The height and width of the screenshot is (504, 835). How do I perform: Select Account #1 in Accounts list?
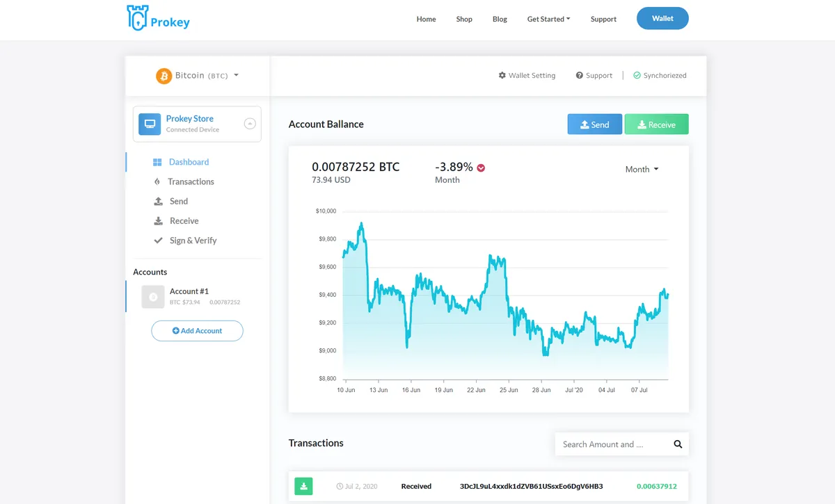click(x=189, y=297)
